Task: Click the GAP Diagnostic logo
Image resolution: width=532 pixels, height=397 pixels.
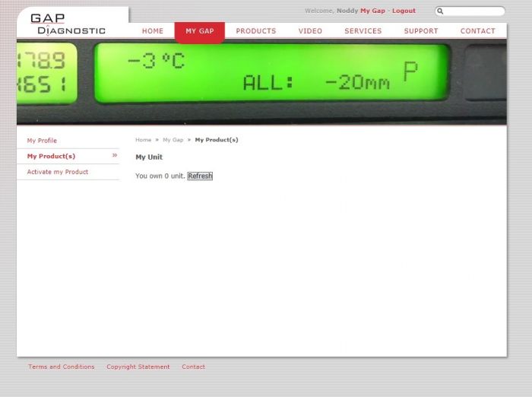Action: [68, 24]
